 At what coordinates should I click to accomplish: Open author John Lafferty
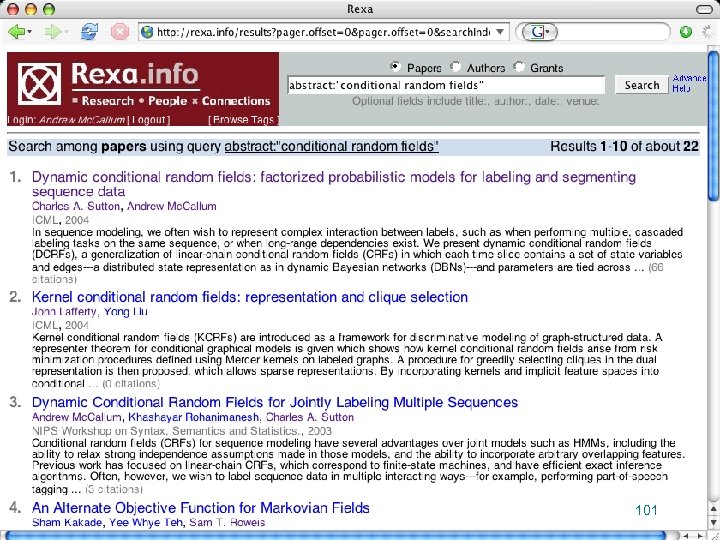click(64, 312)
